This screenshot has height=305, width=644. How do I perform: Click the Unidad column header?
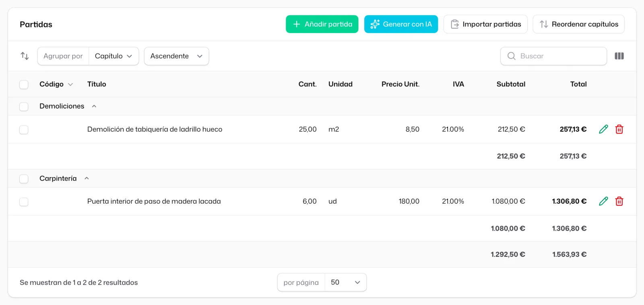click(x=341, y=84)
